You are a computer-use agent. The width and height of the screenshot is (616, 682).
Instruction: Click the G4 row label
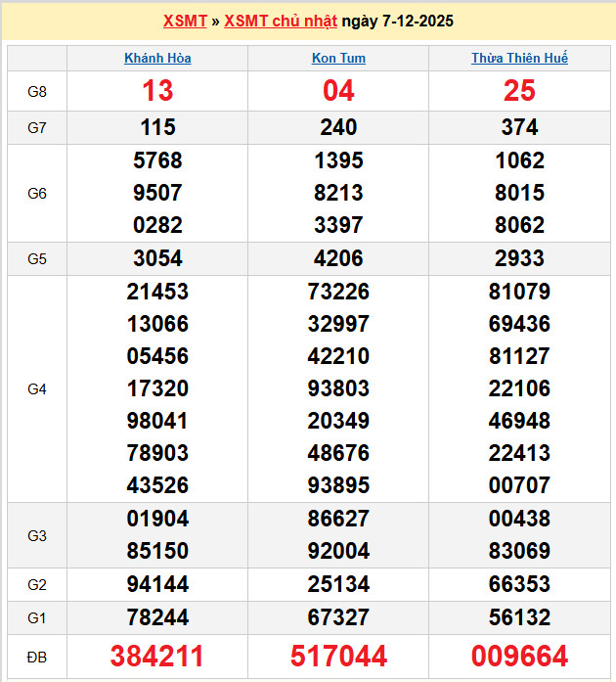(x=37, y=388)
